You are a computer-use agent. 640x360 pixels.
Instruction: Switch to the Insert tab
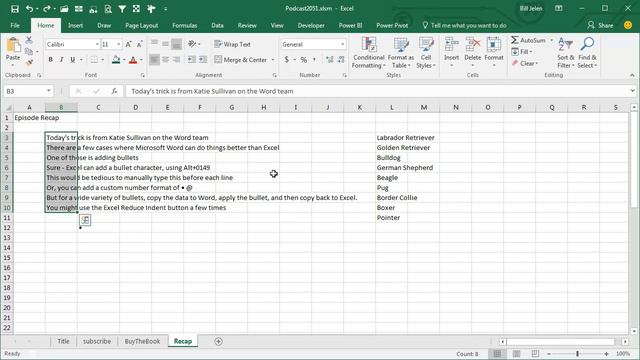(x=75, y=25)
